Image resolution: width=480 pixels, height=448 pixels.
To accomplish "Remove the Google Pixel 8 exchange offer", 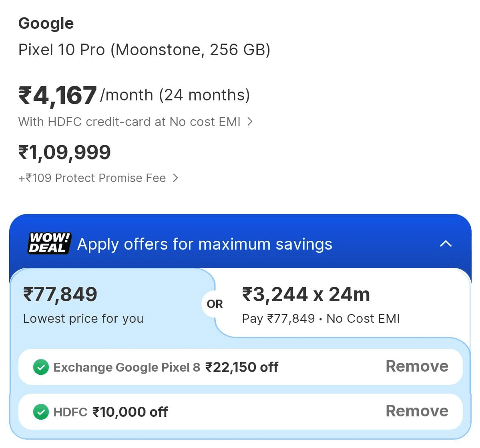I will pyautogui.click(x=417, y=366).
